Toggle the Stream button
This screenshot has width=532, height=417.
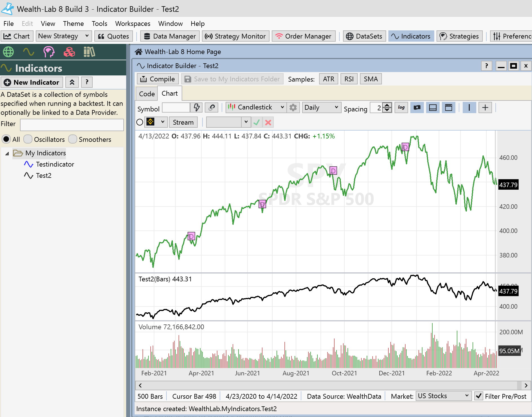pyautogui.click(x=183, y=122)
